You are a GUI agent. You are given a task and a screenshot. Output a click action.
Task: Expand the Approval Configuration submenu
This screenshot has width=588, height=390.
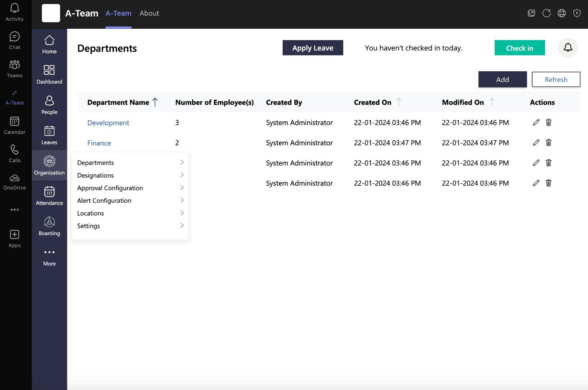coord(182,188)
